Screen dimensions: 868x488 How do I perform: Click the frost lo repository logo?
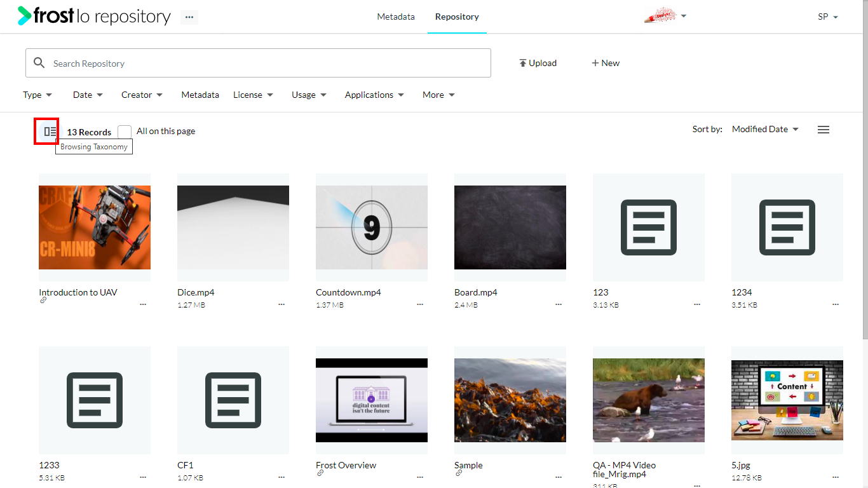94,17
